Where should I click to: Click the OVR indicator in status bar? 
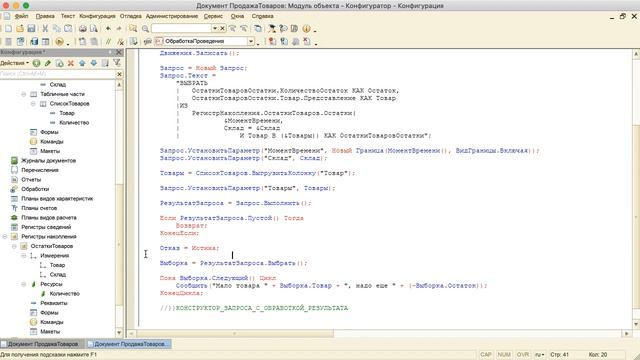click(x=522, y=355)
